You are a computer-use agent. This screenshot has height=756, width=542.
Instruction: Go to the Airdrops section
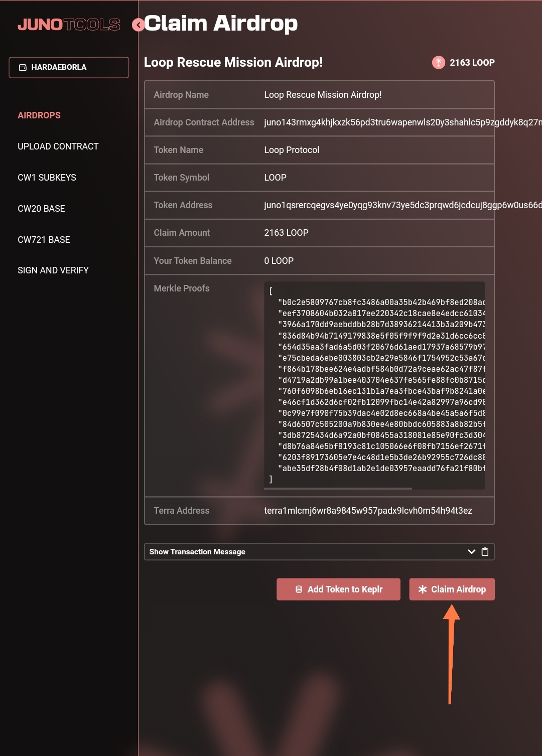coord(39,115)
